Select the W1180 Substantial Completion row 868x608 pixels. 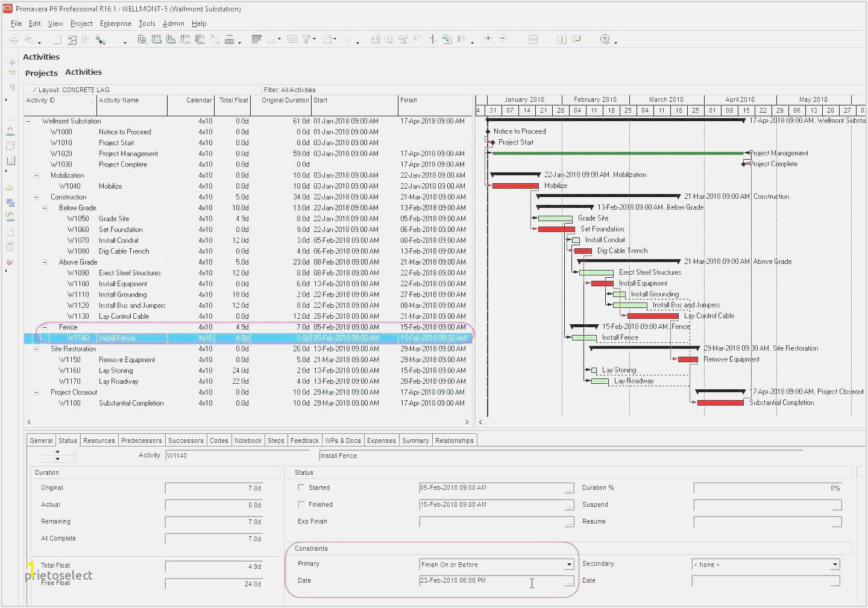248,403
